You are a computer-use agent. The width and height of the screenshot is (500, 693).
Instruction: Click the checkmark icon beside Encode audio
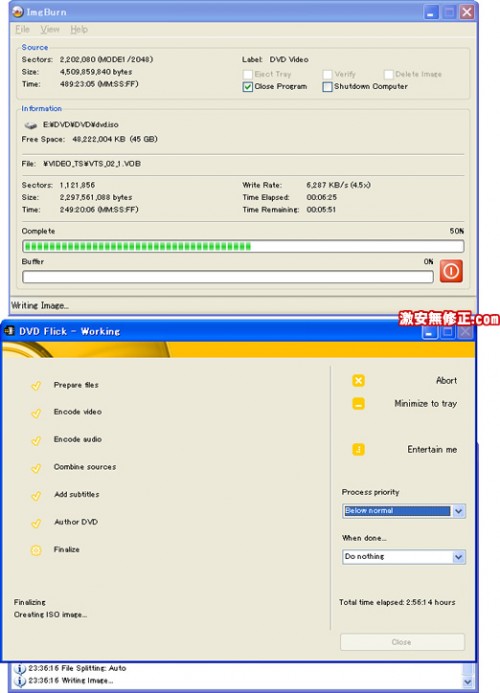click(36, 440)
